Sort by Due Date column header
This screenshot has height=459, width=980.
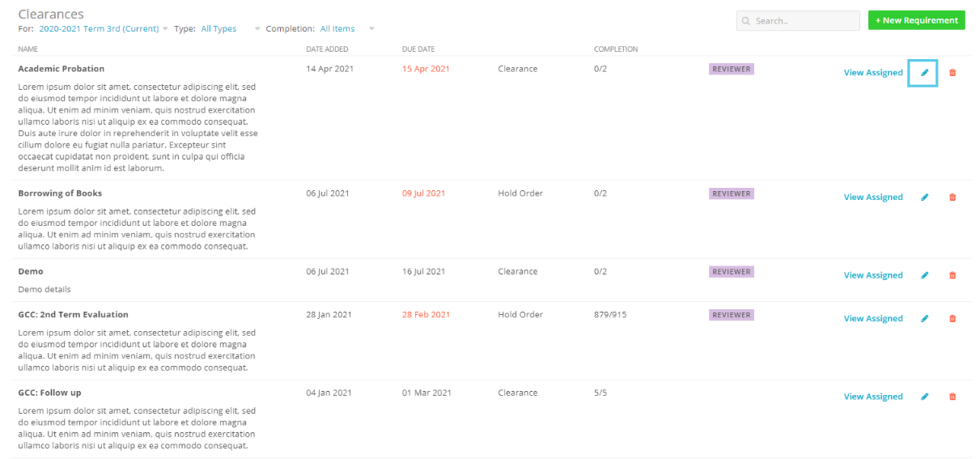tap(418, 49)
